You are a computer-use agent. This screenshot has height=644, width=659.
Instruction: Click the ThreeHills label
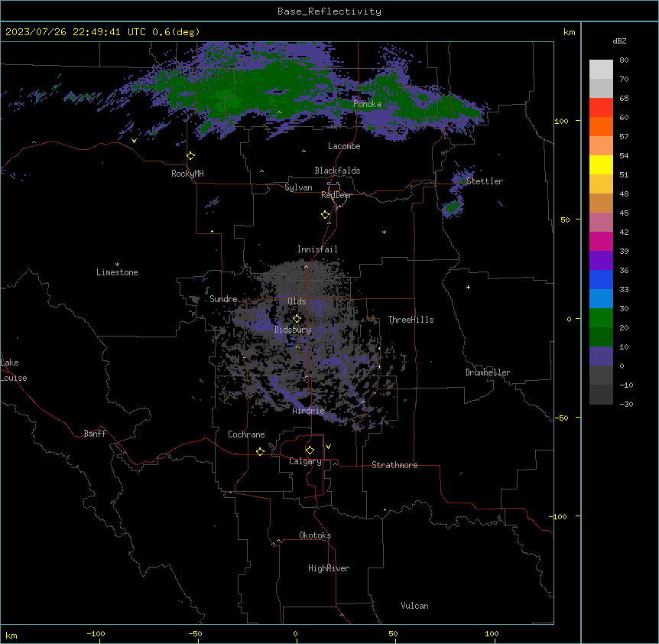tap(411, 320)
